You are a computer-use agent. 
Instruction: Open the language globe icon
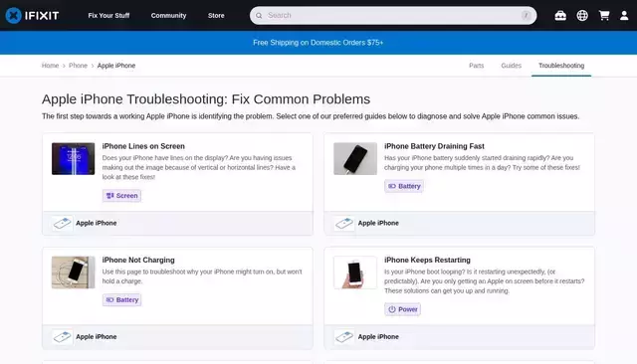pyautogui.click(x=582, y=16)
